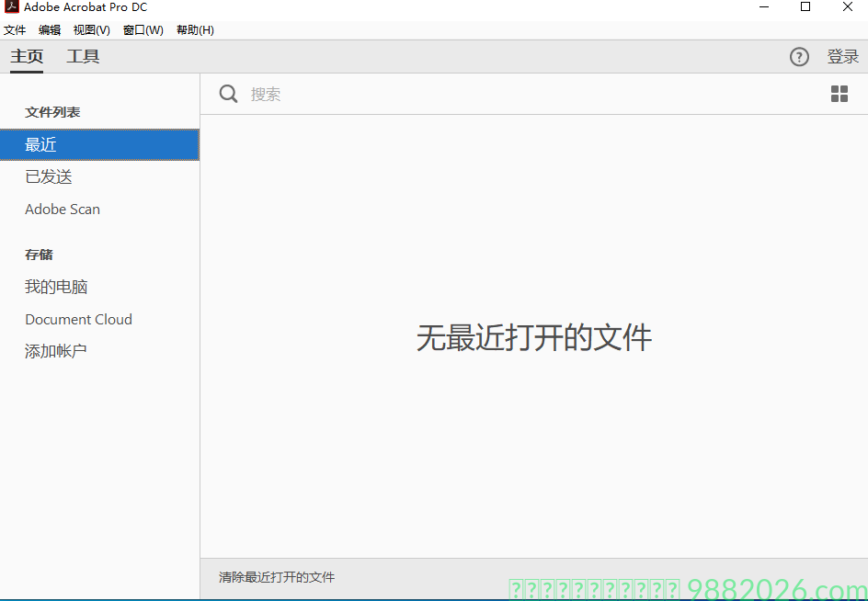Click inside the 搜索 input field
Screen dimensions: 868x601
(368, 94)
